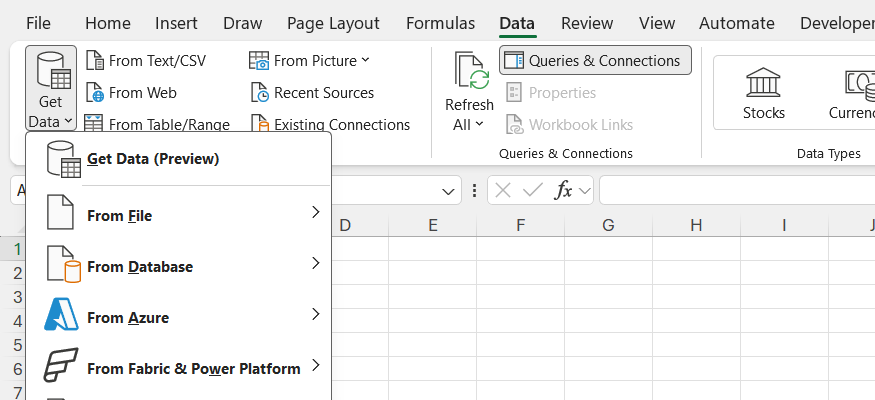Click the formula bar Enter checkmark icon

point(532,191)
